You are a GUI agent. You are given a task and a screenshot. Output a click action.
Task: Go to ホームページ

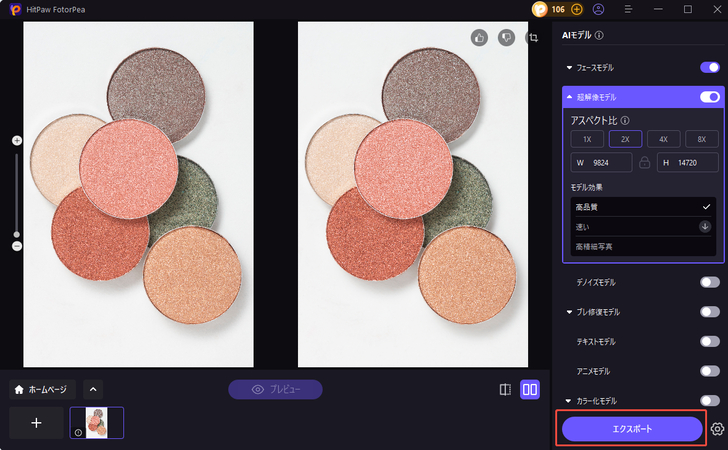pos(42,390)
